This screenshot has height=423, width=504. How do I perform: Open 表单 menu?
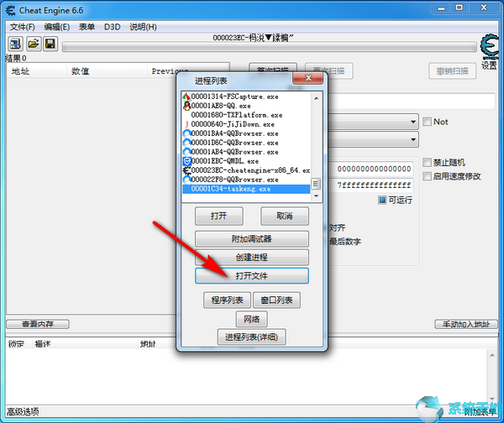87,27
